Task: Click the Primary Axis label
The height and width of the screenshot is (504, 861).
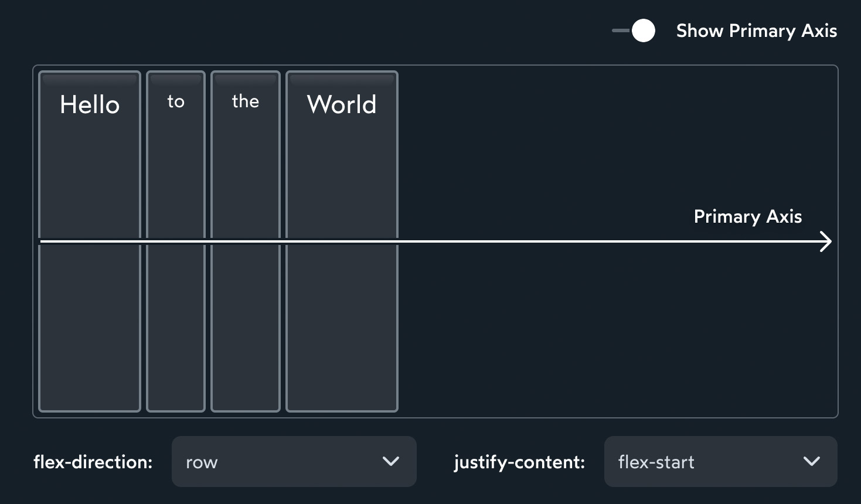Action: 747,216
